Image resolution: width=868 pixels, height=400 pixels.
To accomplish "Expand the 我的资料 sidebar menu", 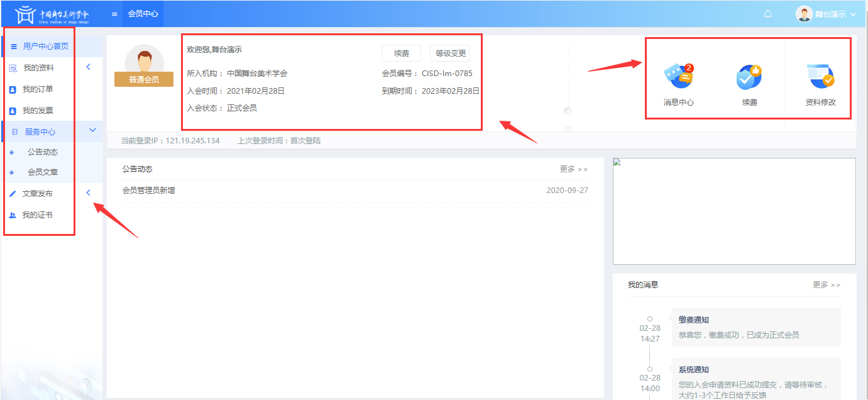I will (39, 68).
